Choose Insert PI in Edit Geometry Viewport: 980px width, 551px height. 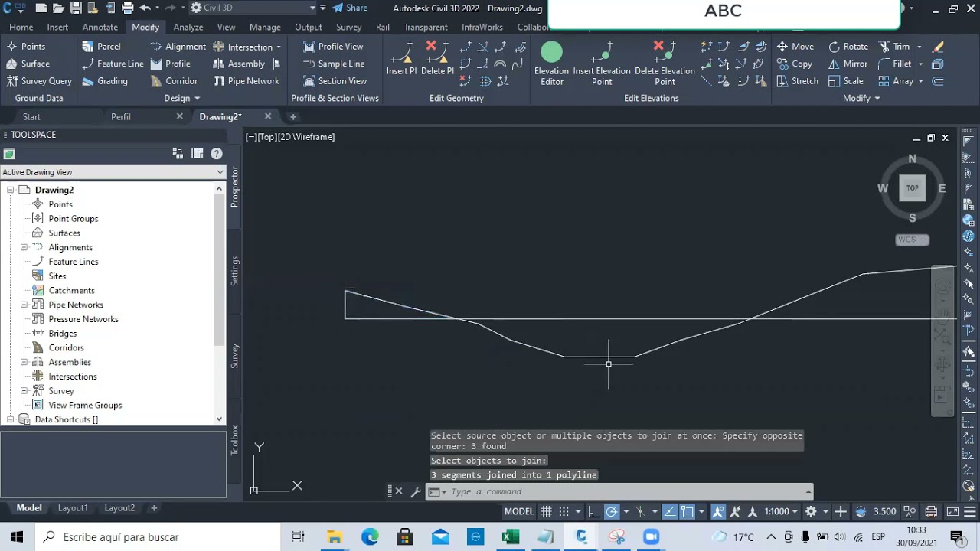click(401, 58)
